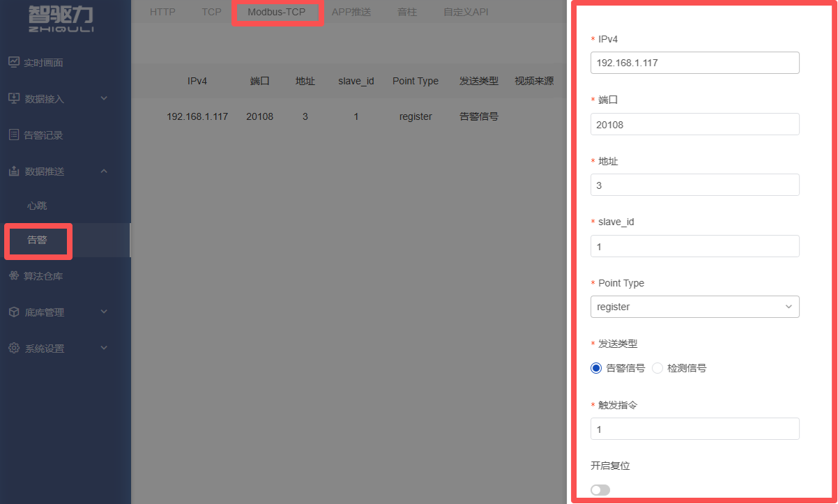Switch to the HTTP tab
838x504 pixels.
tap(162, 12)
